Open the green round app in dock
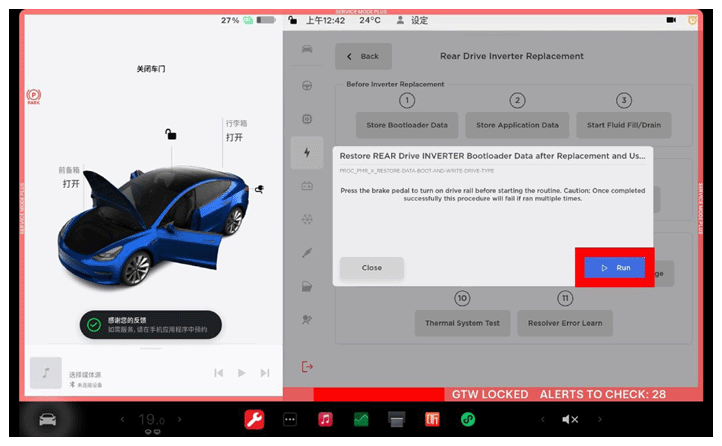722x446 pixels. 468,419
